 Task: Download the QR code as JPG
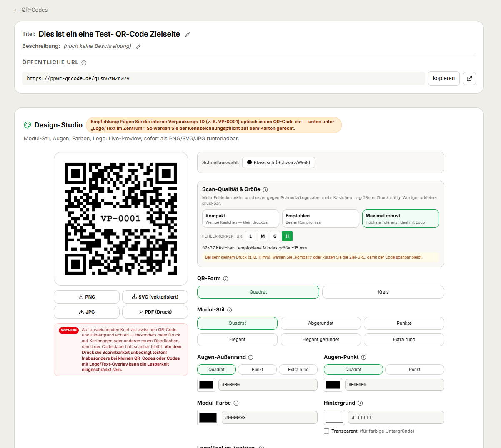(87, 312)
